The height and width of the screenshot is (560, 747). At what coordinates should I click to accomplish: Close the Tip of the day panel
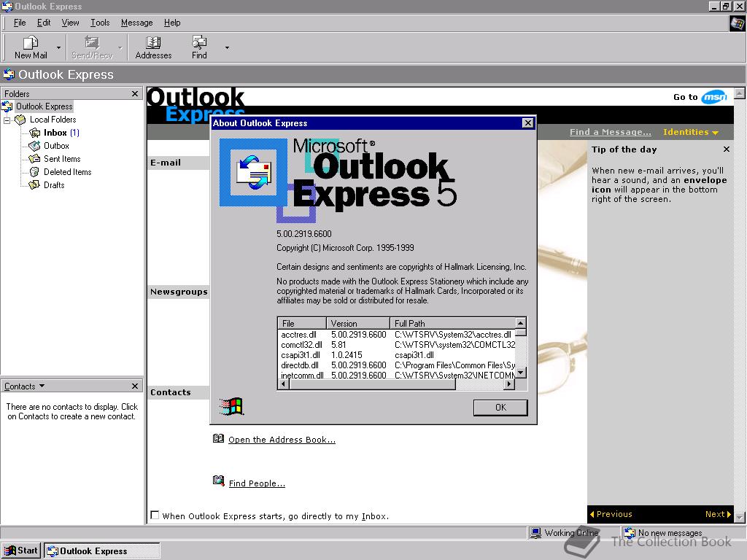point(727,149)
